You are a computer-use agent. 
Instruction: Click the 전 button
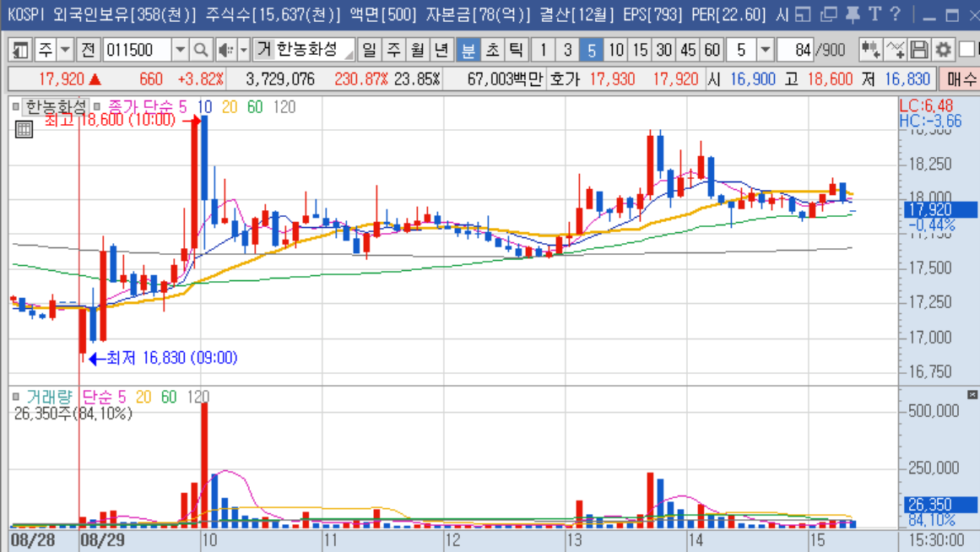(x=88, y=50)
